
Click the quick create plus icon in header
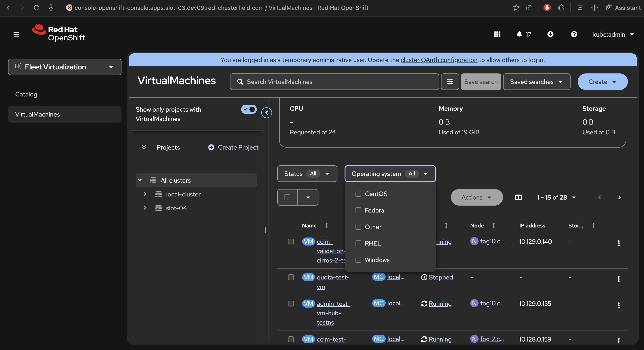click(550, 34)
